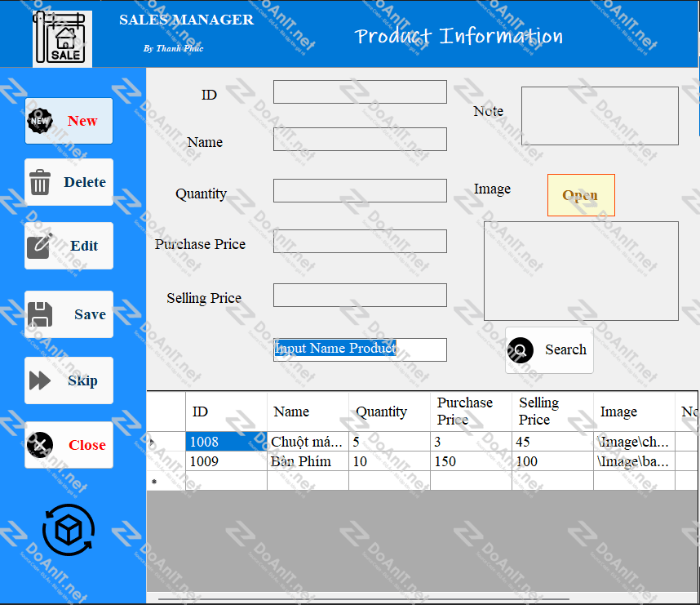Focus the Selling Price input field
Image resolution: width=700 pixels, height=605 pixels.
(x=360, y=295)
